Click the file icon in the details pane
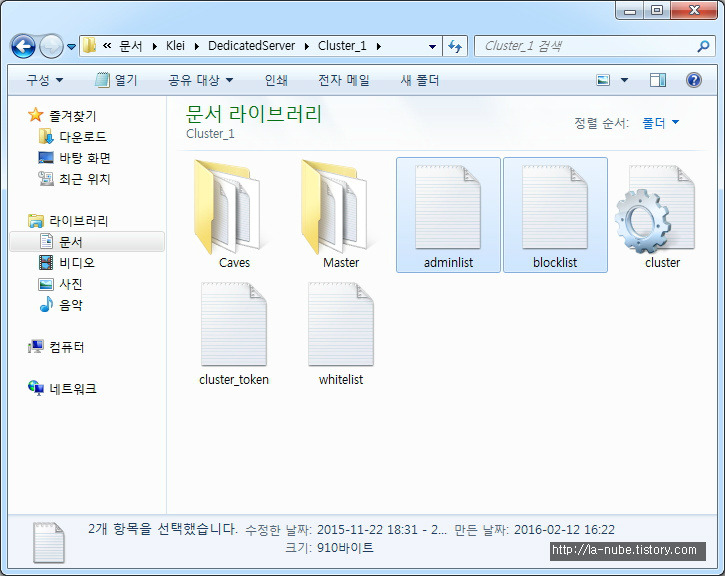 click(x=49, y=542)
